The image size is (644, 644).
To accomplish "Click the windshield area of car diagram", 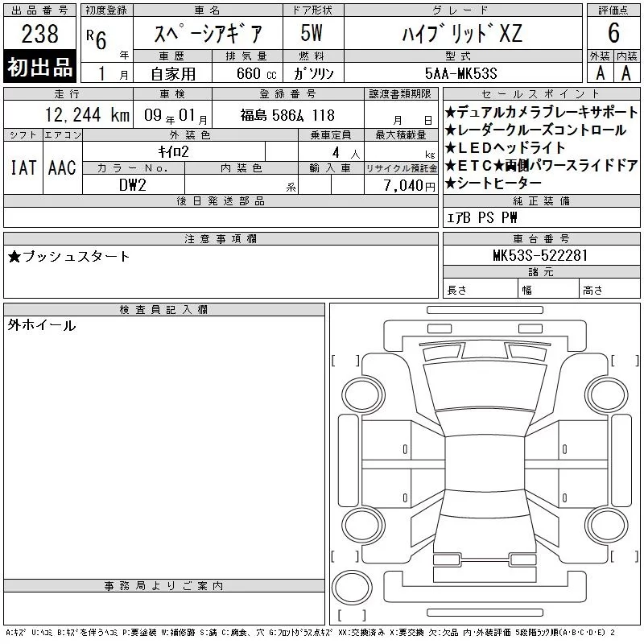I will 485,386.
